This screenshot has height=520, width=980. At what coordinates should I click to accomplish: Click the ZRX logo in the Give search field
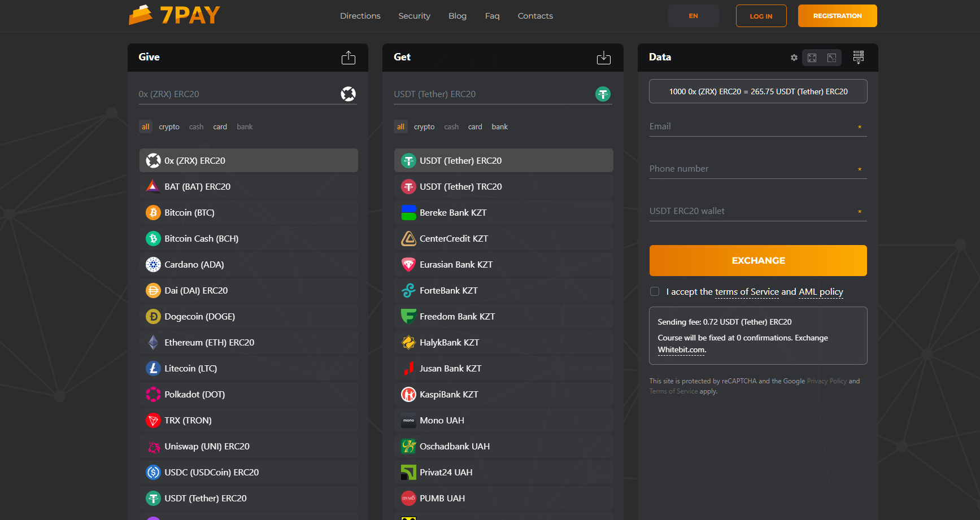(349, 94)
